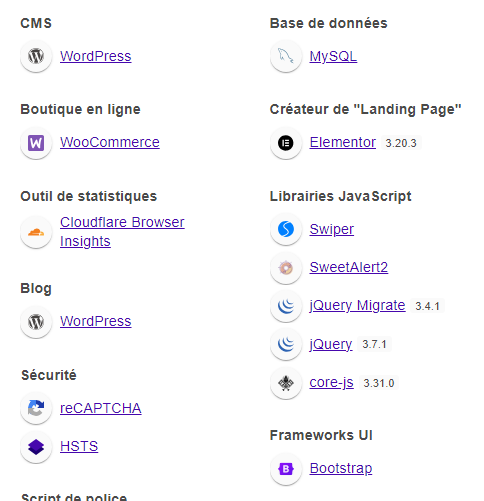484x501 pixels.
Task: Open the SweetAlert2 link
Action: click(x=349, y=267)
